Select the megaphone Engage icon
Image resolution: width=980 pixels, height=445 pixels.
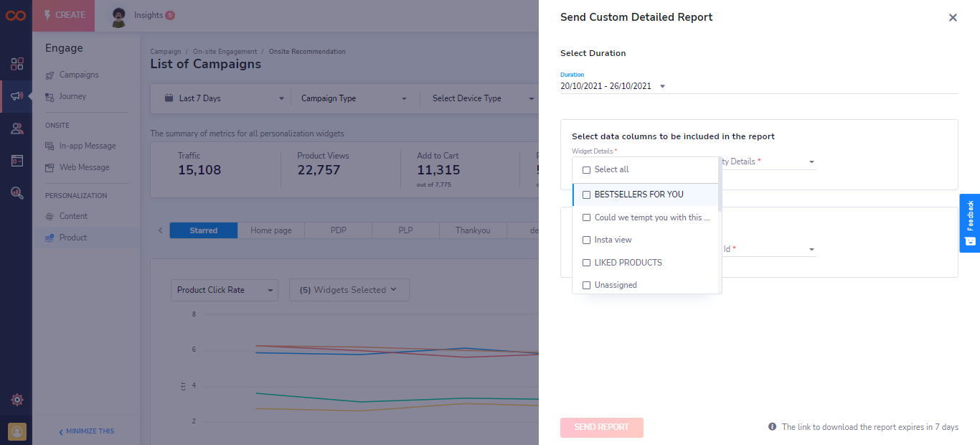[x=17, y=96]
